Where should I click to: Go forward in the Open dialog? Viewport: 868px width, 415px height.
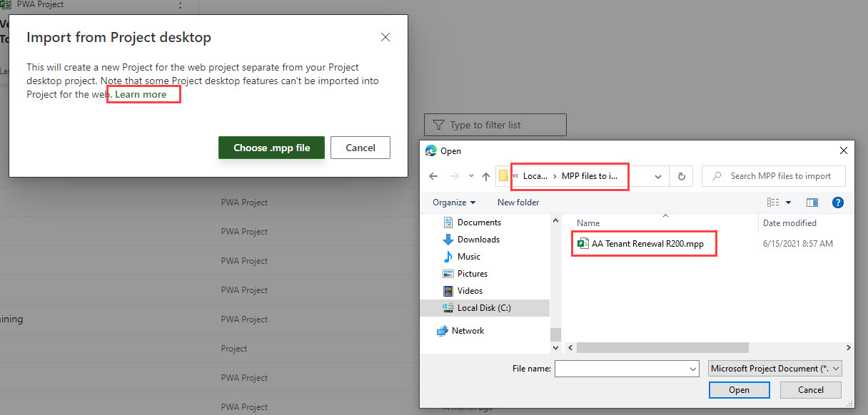(x=454, y=176)
